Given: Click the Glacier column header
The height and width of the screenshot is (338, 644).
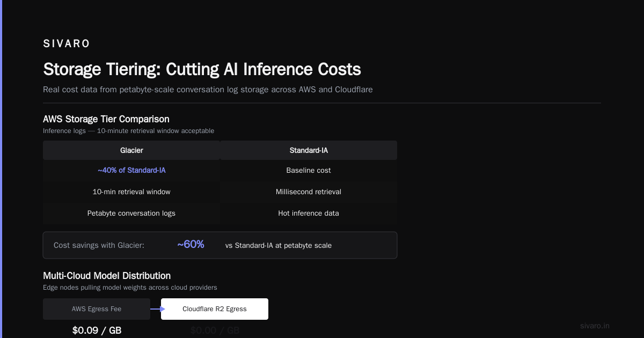Looking at the screenshot, I should point(131,150).
